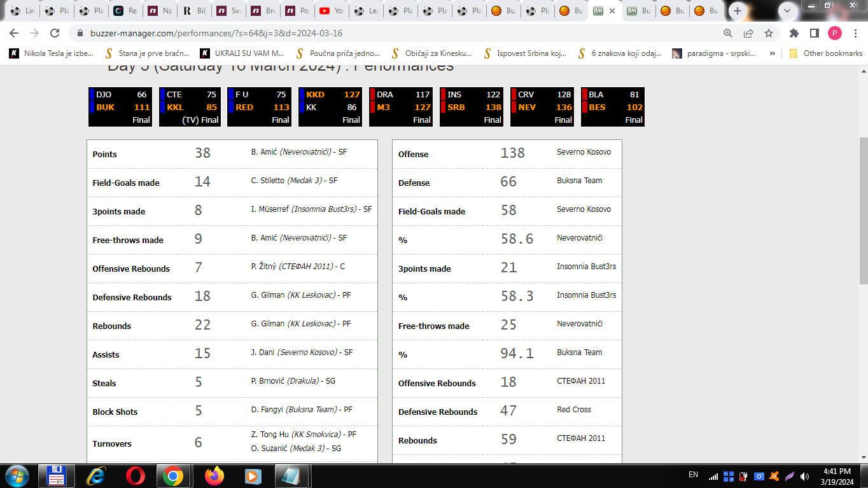Image resolution: width=868 pixels, height=488 pixels.
Task: Switch to the 'Lir' tab
Action: (x=22, y=11)
